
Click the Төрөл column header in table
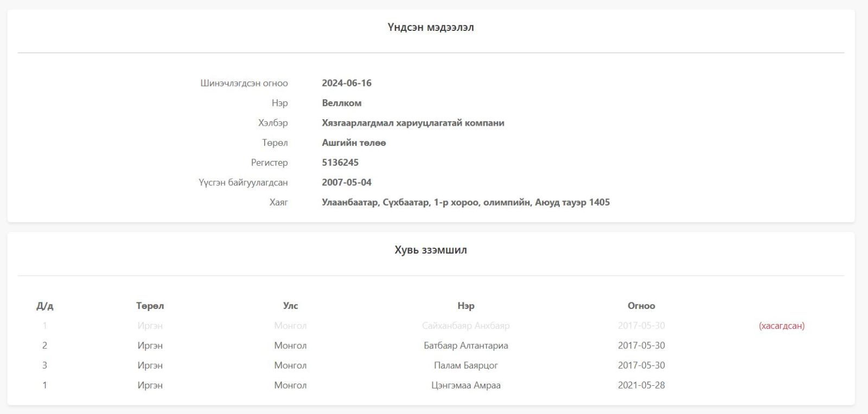tap(150, 306)
